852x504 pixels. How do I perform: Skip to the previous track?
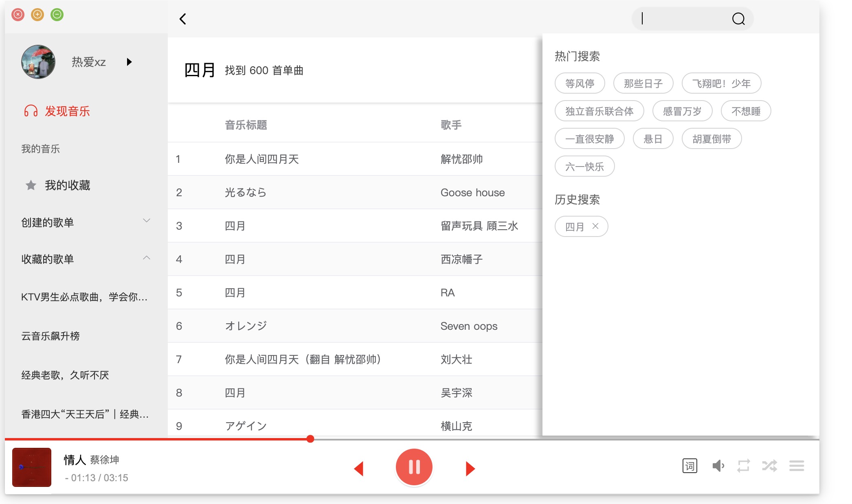pyautogui.click(x=359, y=469)
